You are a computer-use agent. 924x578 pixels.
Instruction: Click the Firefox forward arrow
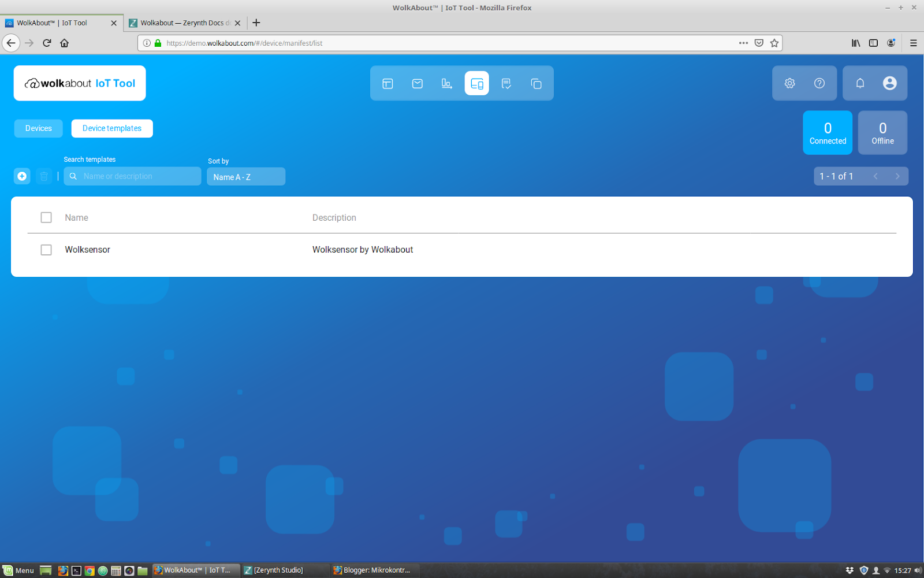point(29,43)
